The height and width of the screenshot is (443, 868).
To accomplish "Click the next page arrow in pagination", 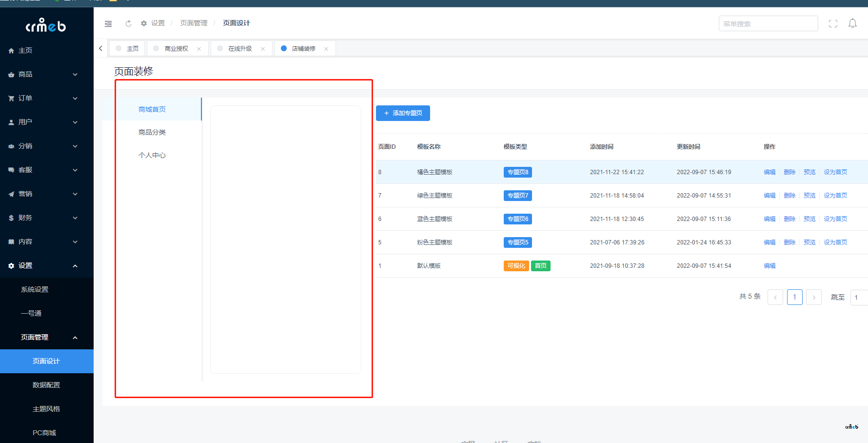I will coord(813,297).
